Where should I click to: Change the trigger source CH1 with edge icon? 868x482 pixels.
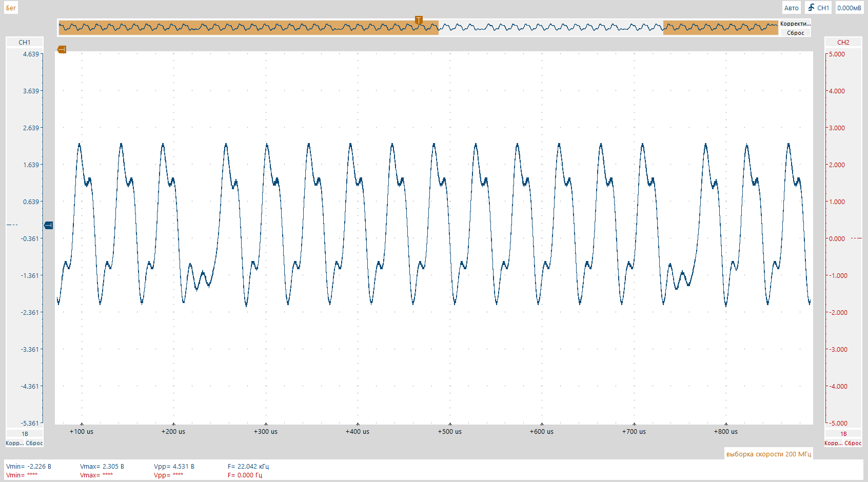click(x=818, y=8)
